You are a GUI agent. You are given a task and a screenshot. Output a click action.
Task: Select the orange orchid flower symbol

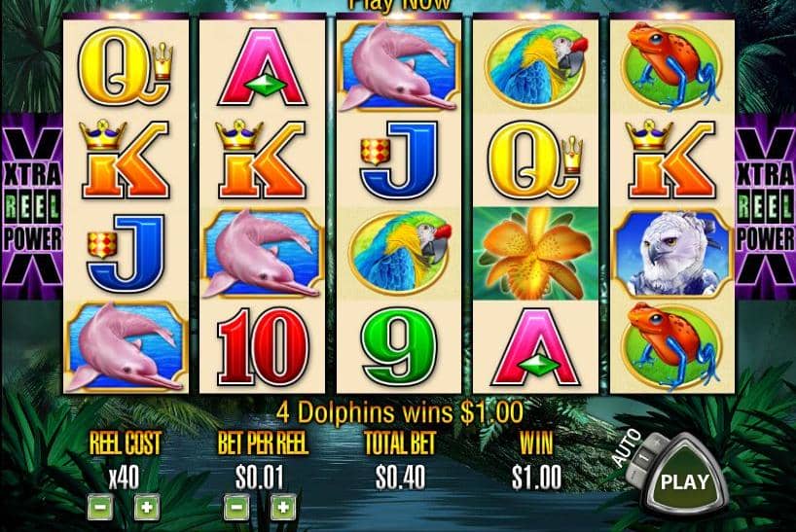point(535,254)
